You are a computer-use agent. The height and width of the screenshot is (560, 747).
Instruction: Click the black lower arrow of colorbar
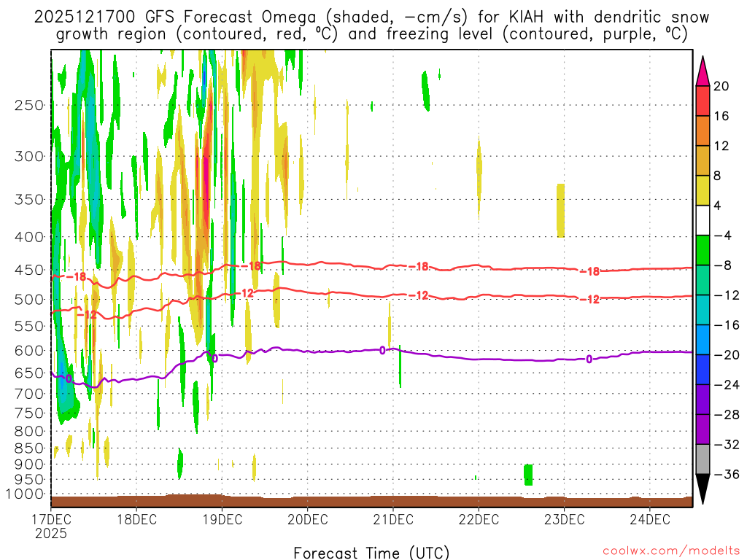coord(703,489)
